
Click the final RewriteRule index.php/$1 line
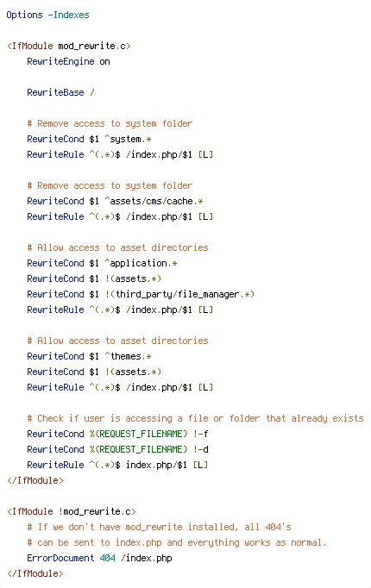pos(117,465)
